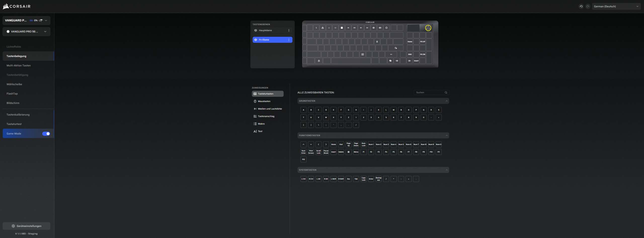The image size is (644, 238).
Task: Click the search magnifier icon next to Suchen
Action: click(446, 92)
